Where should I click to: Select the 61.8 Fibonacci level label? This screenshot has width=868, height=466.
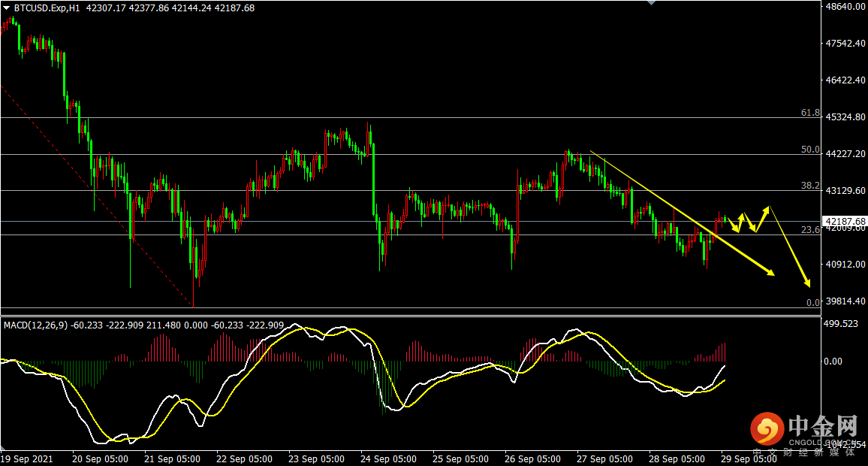pos(809,113)
